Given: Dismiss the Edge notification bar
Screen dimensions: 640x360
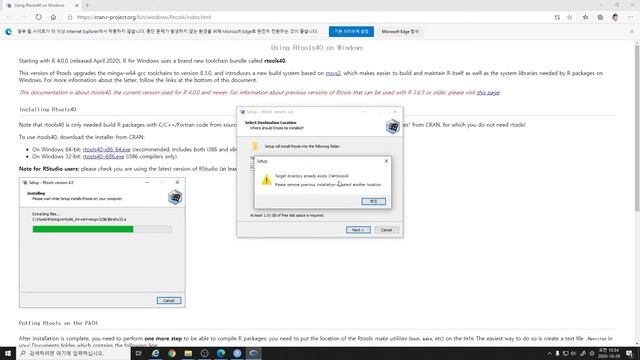Looking at the screenshot, I should coord(632,31).
